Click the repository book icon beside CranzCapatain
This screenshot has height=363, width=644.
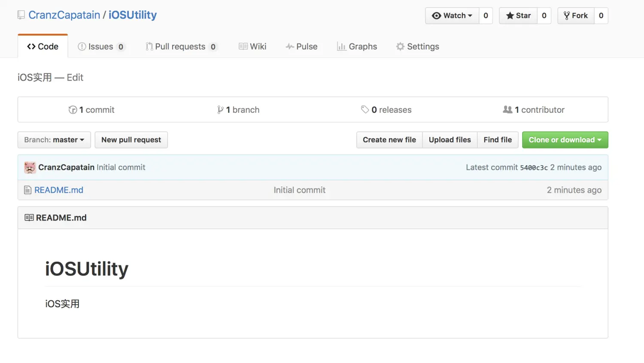point(21,15)
